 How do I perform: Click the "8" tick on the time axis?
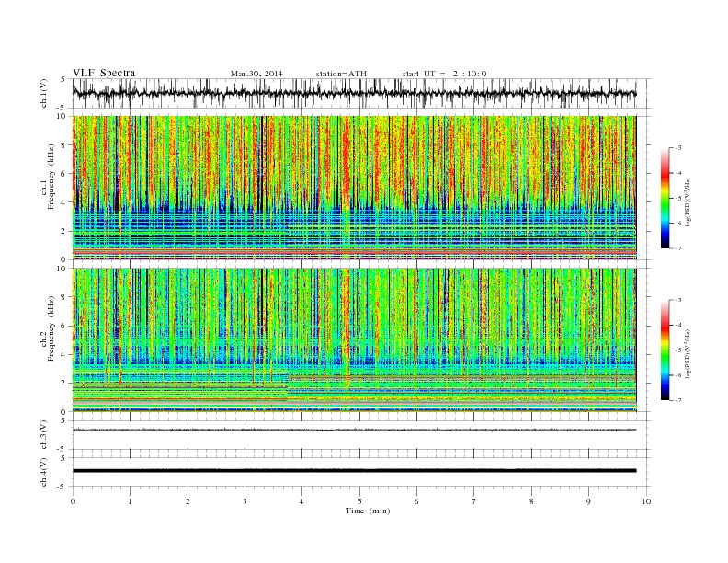(531, 501)
